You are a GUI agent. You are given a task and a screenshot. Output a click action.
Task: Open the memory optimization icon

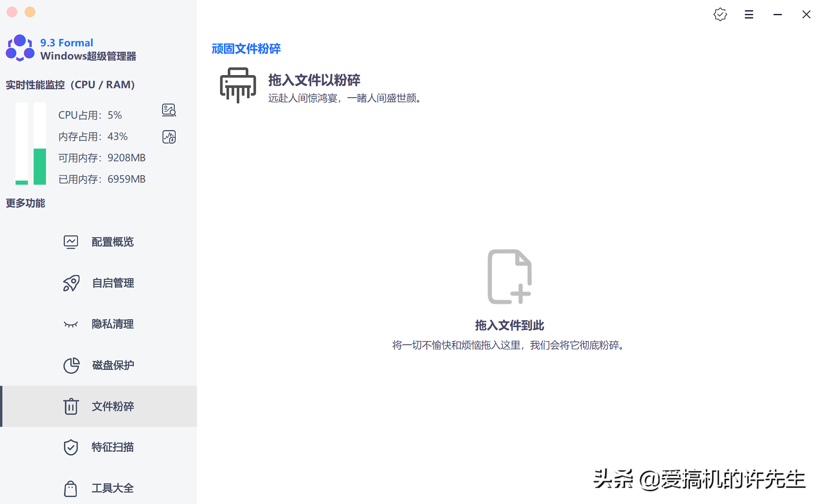pyautogui.click(x=169, y=137)
